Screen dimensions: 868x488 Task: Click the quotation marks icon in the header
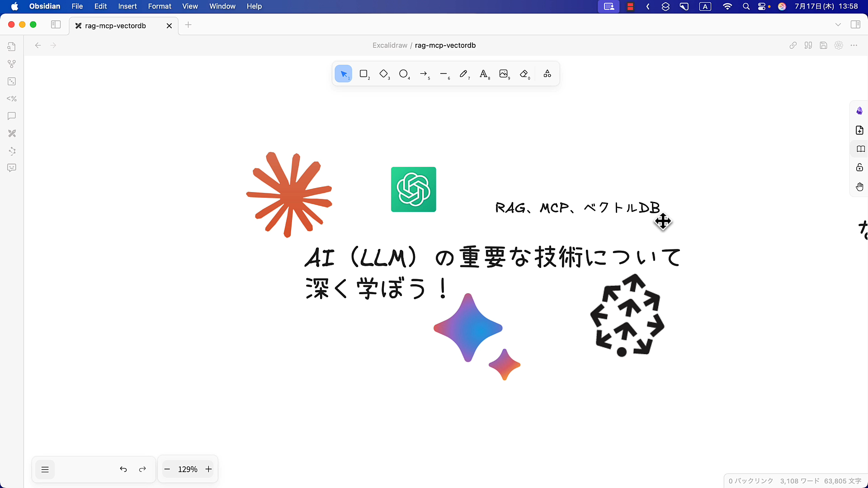coord(808,45)
